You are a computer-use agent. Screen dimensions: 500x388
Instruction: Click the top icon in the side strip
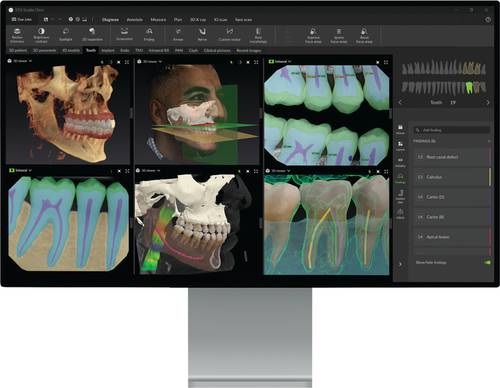click(400, 129)
